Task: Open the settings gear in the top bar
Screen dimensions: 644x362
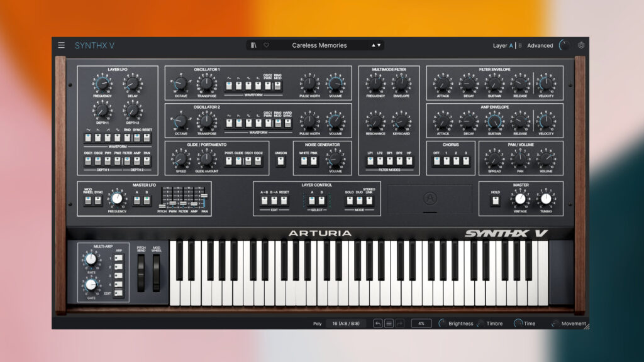Action: (581, 45)
